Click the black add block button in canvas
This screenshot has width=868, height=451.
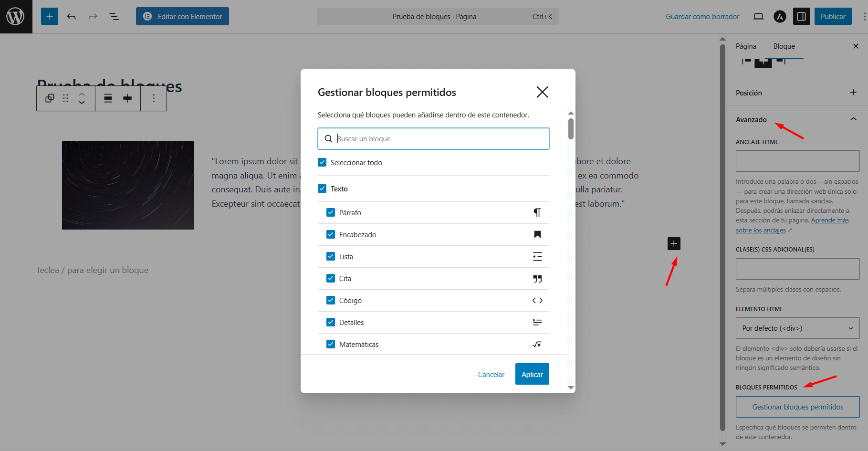(x=674, y=244)
